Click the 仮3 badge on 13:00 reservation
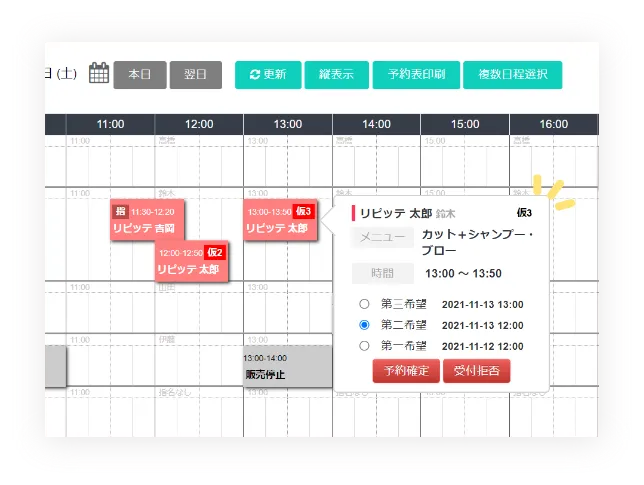Image resolution: width=644 pixels, height=485 pixels. pos(304,211)
